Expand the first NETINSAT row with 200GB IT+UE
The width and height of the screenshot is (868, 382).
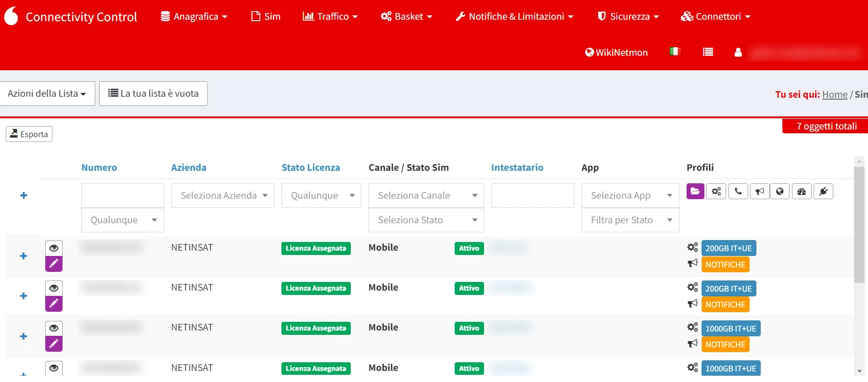tap(24, 256)
